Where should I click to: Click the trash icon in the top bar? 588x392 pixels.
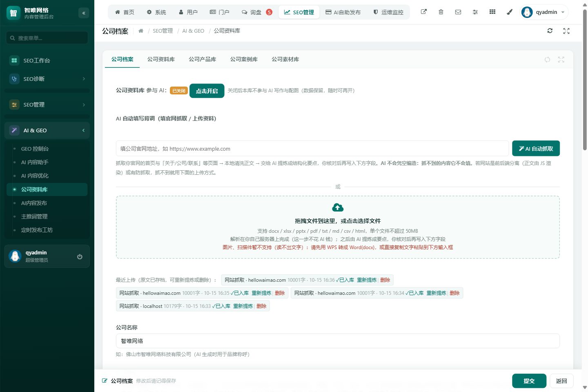pyautogui.click(x=441, y=12)
